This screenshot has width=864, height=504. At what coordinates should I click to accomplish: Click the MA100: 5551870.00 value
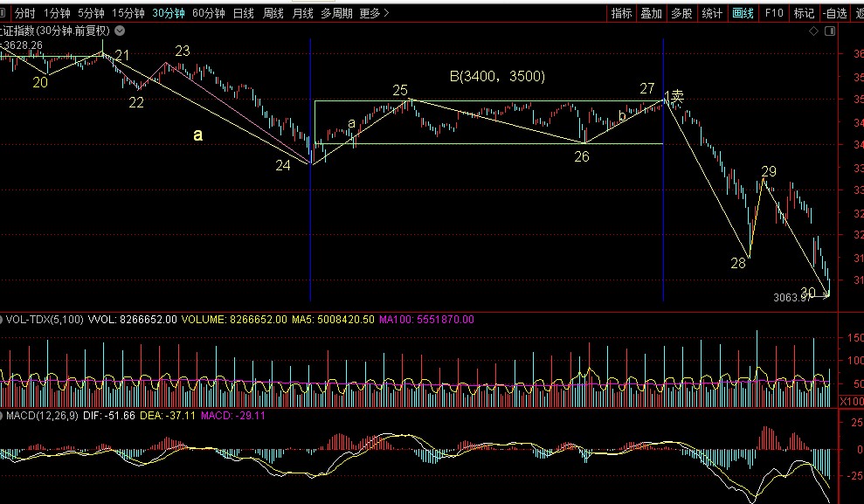(x=426, y=320)
